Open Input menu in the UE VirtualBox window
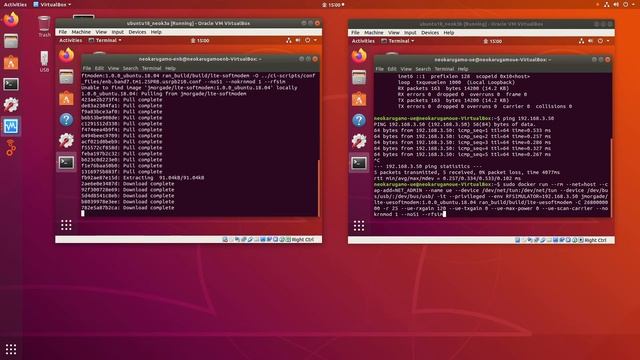 [x=410, y=33]
